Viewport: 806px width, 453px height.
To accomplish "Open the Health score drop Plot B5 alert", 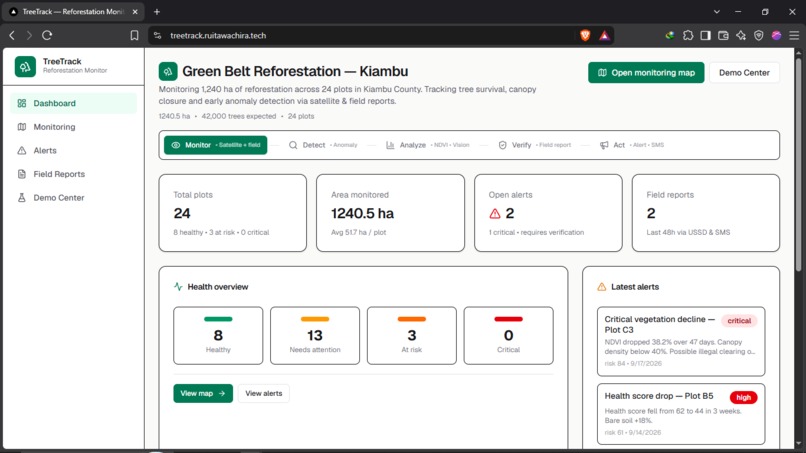I will point(681,414).
